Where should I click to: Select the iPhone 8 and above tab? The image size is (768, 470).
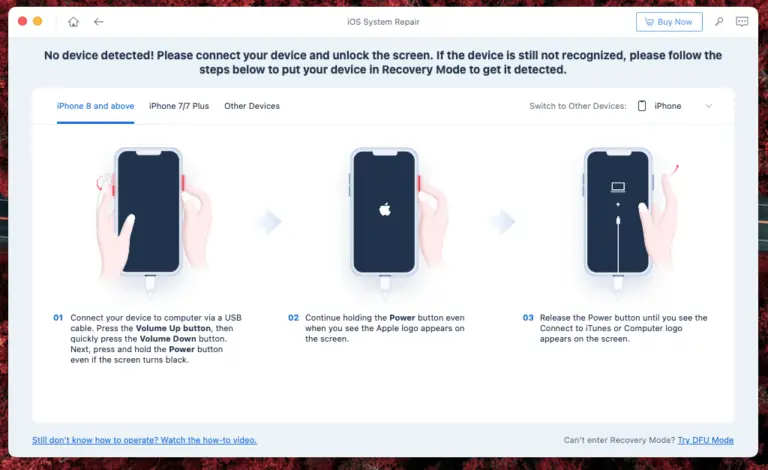point(96,106)
